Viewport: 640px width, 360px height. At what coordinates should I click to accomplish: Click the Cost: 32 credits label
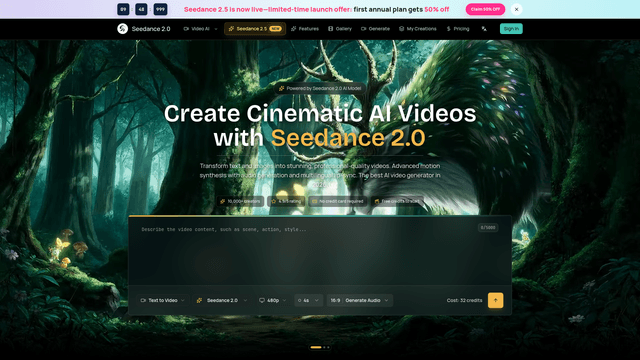[x=464, y=300]
